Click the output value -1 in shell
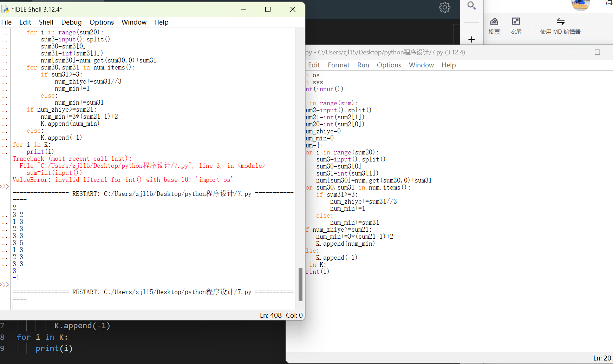 click(x=16, y=278)
